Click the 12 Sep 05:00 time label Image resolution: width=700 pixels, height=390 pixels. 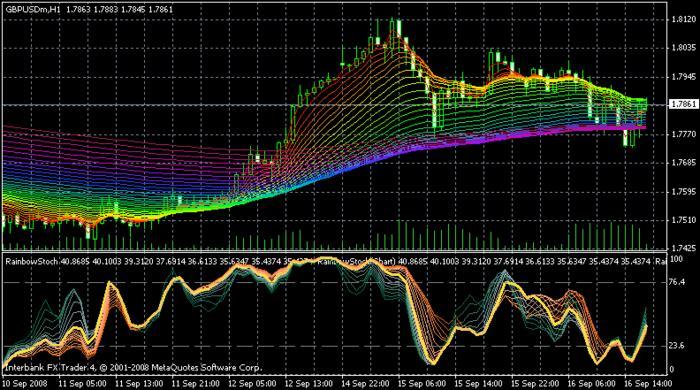(252, 383)
